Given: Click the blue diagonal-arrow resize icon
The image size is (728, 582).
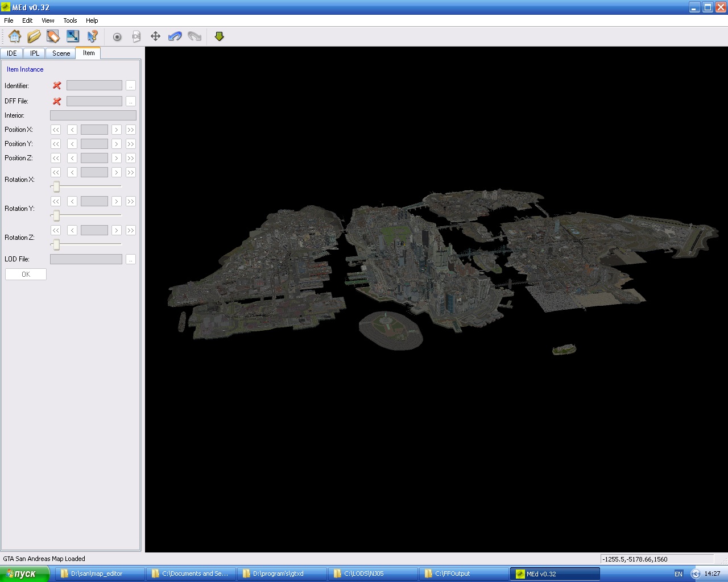Looking at the screenshot, I should tap(73, 36).
